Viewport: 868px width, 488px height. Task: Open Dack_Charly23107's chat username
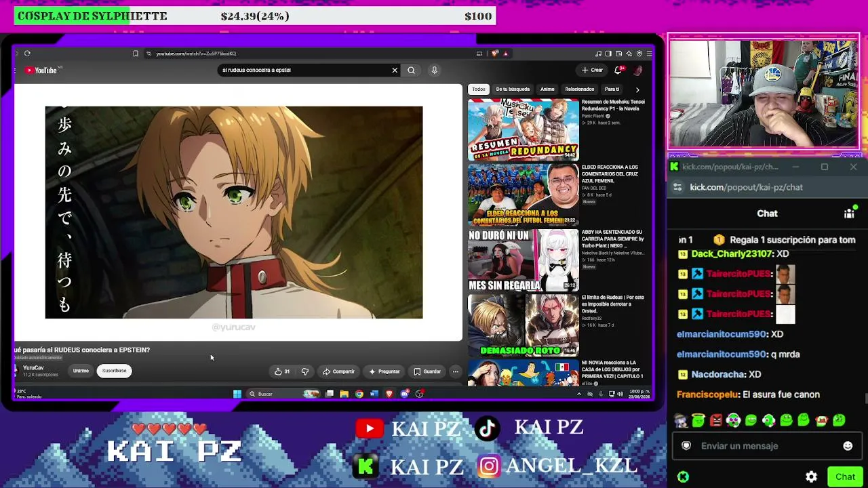point(732,253)
